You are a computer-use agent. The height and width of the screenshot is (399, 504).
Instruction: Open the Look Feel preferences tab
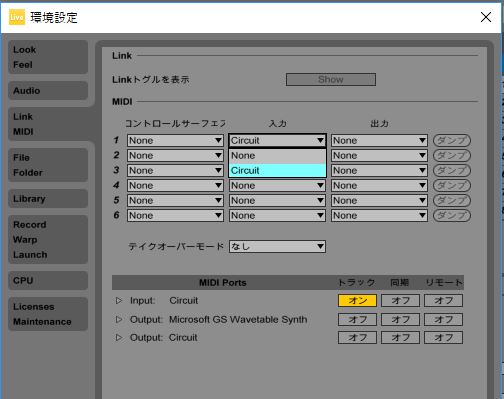tap(48, 57)
